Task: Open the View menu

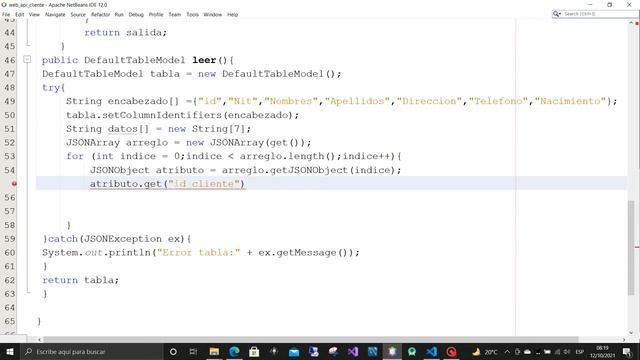Action: [x=34, y=14]
